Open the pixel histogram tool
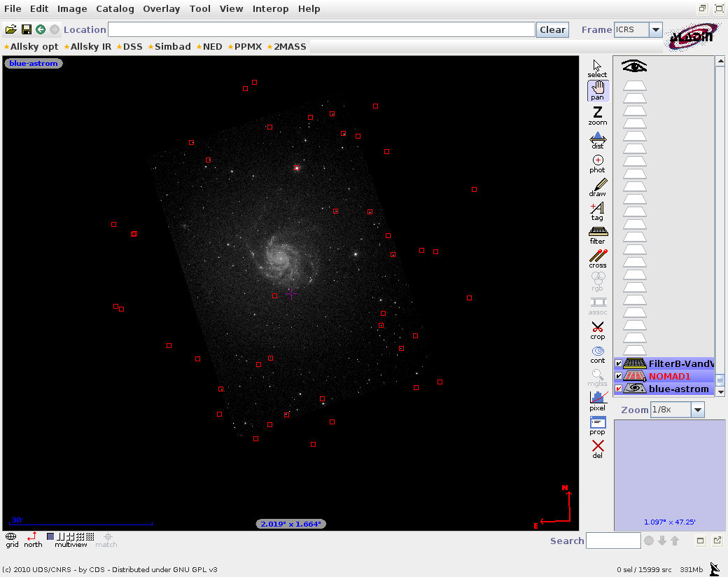 [597, 401]
